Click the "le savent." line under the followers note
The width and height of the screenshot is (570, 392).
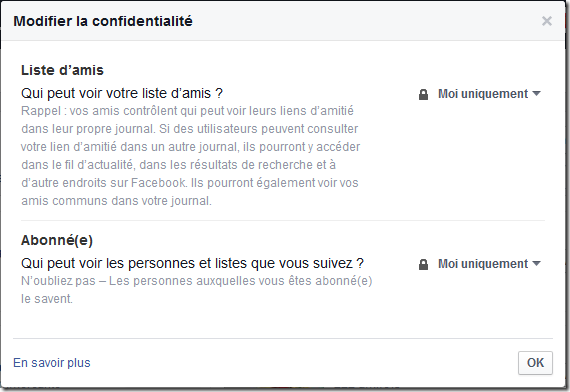47,299
